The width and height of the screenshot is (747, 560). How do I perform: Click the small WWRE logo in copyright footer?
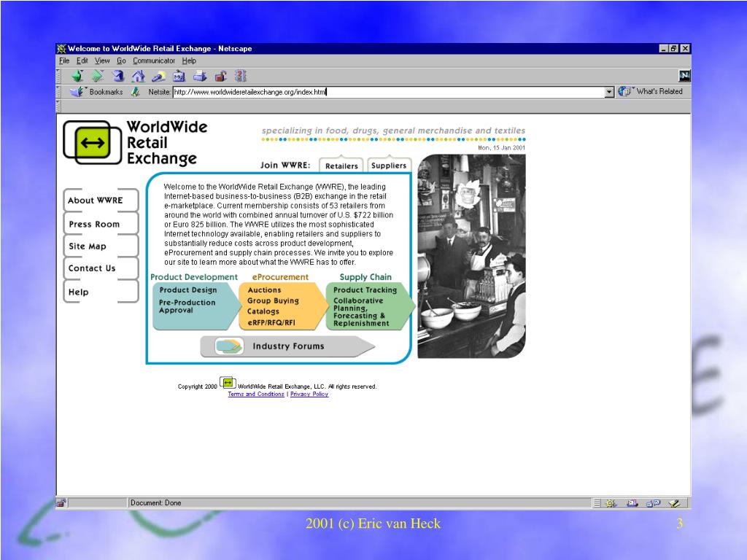coord(228,383)
